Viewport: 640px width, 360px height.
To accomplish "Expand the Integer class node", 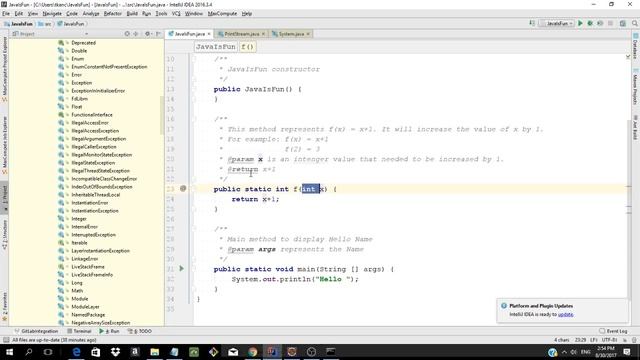I will tap(67, 219).
